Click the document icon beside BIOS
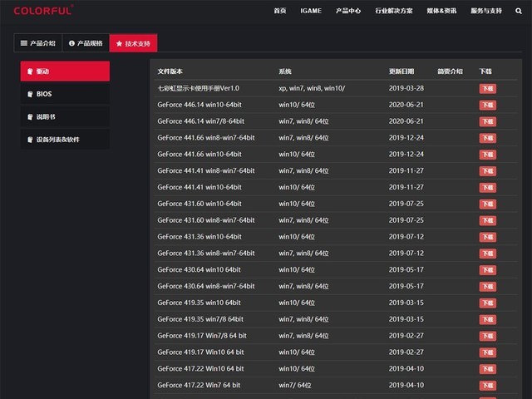 click(30, 94)
